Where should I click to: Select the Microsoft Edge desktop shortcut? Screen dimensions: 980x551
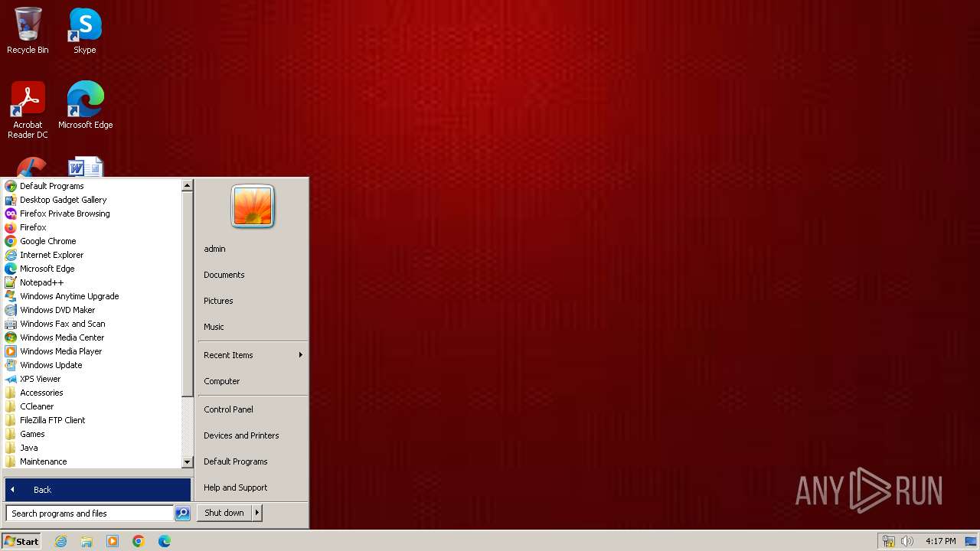[85, 105]
